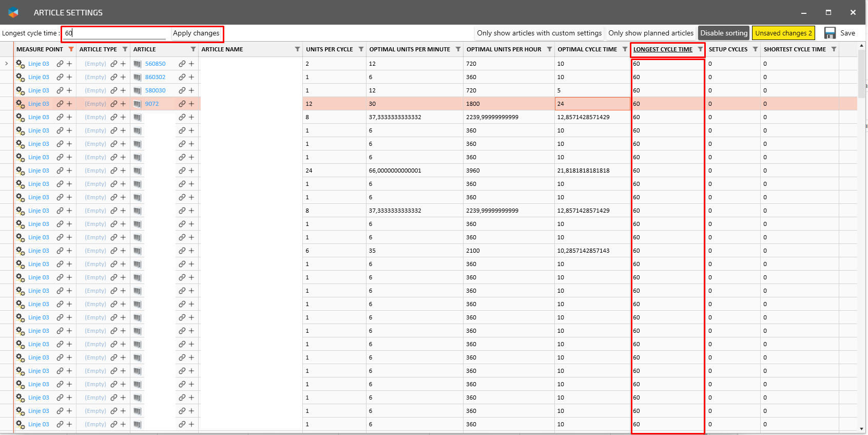This screenshot has width=868, height=435.
Task: Open the filter dropdown for Article Type column
Action: coord(125,49)
